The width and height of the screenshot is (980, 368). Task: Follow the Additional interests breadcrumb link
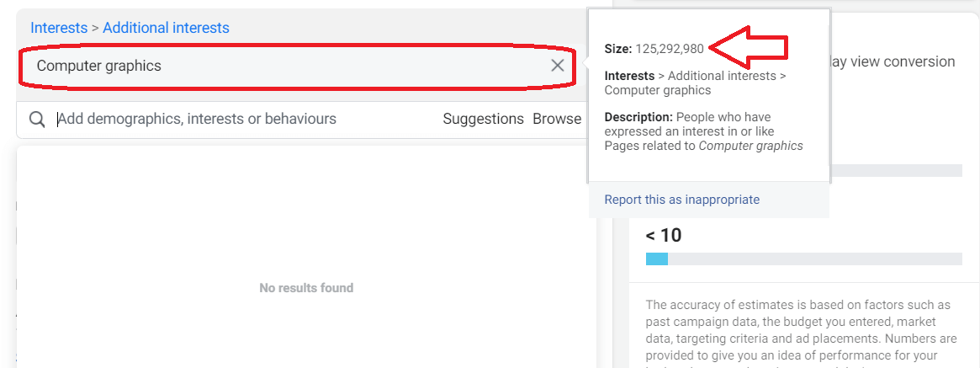click(x=167, y=28)
